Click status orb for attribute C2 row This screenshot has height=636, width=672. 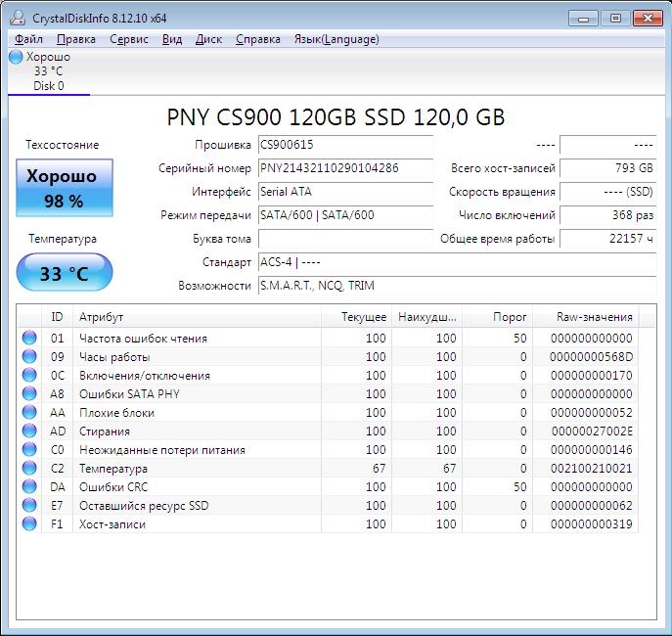pyautogui.click(x=29, y=468)
